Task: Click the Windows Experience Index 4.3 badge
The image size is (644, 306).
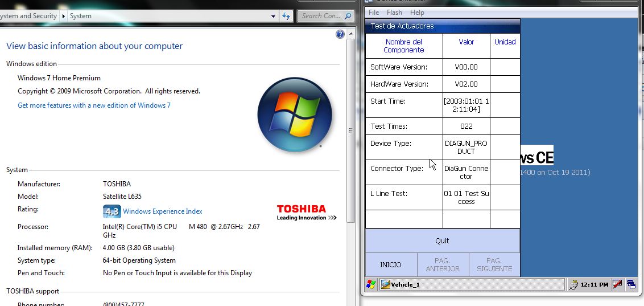Action: (x=112, y=211)
